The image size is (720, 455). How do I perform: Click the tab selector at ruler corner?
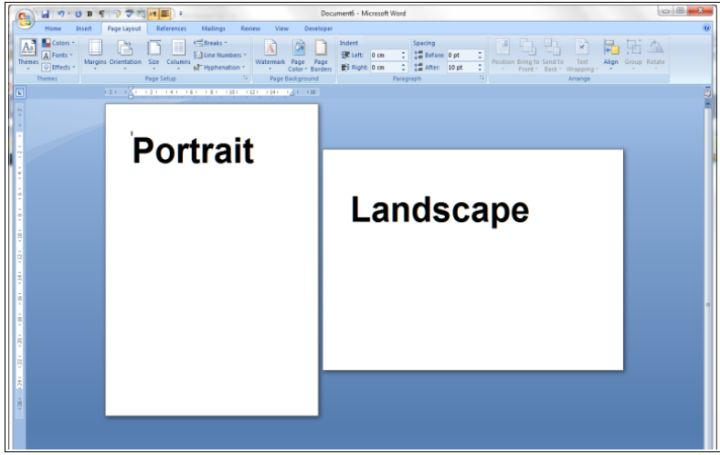[x=20, y=93]
